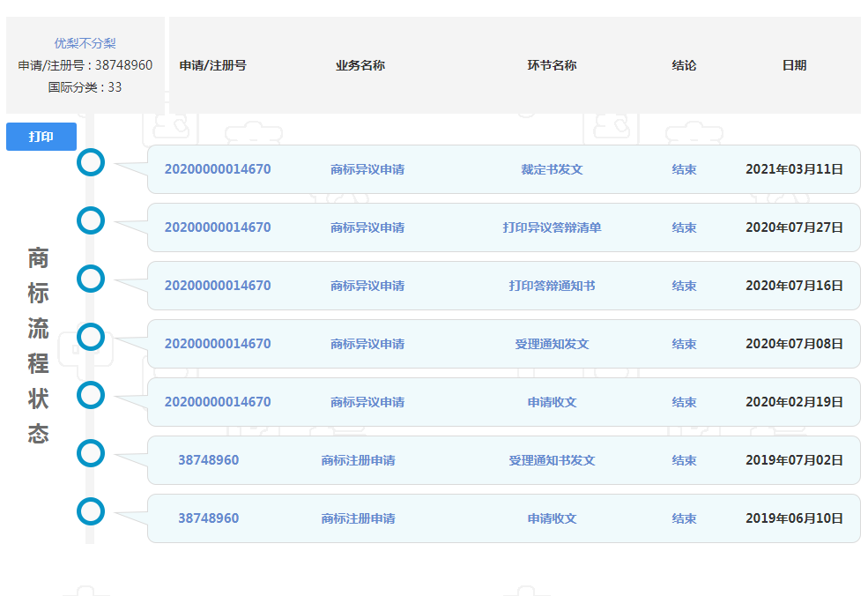Select timeline circle for 2020年07月08日 entry
868x596 pixels.
[x=91, y=337]
